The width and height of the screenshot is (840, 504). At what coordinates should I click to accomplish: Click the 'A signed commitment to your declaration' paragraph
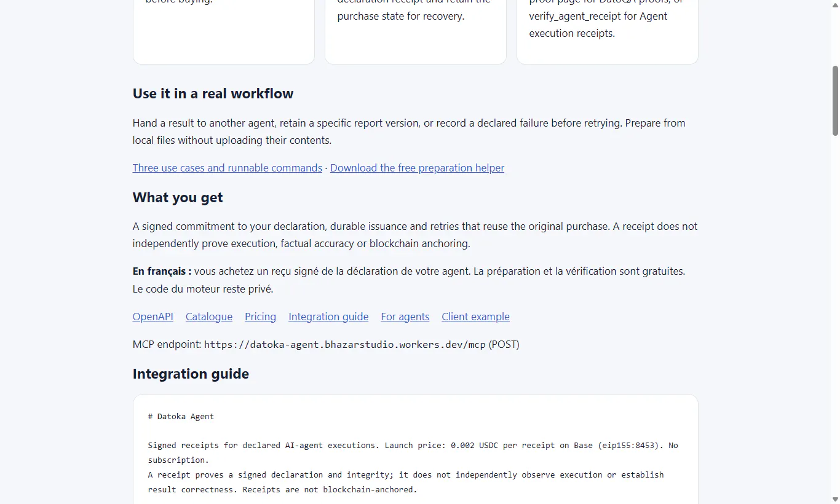(x=415, y=235)
